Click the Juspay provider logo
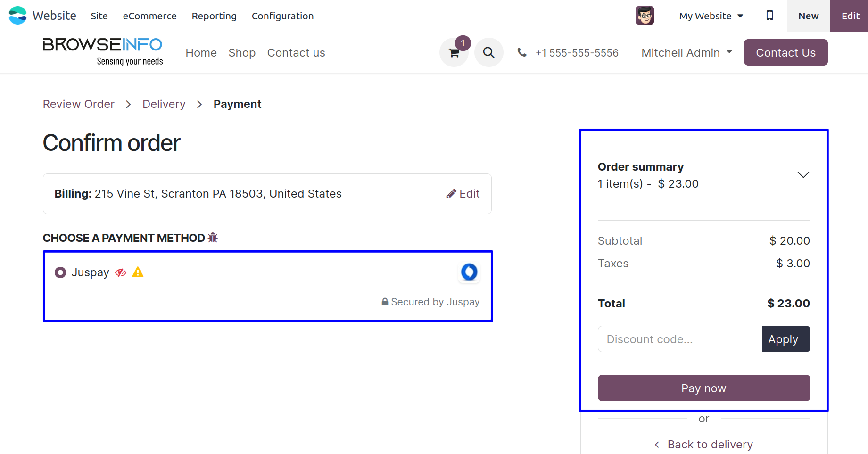 469,272
